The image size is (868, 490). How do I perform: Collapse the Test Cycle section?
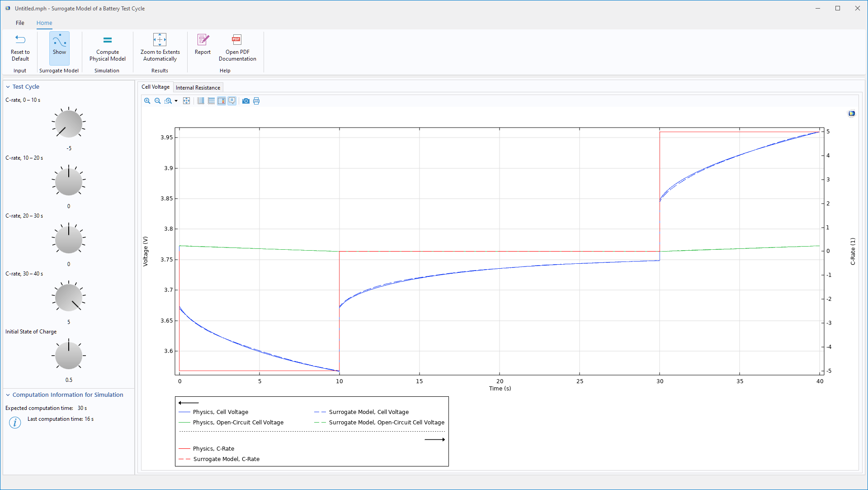pyautogui.click(x=8, y=87)
